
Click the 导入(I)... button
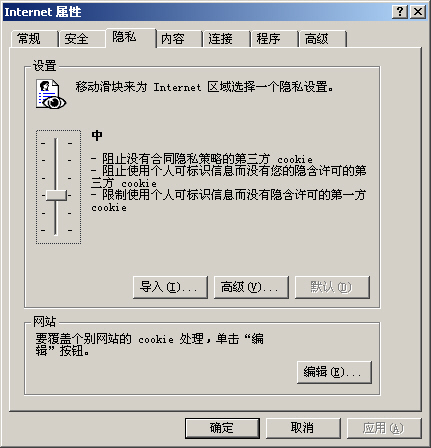(170, 287)
